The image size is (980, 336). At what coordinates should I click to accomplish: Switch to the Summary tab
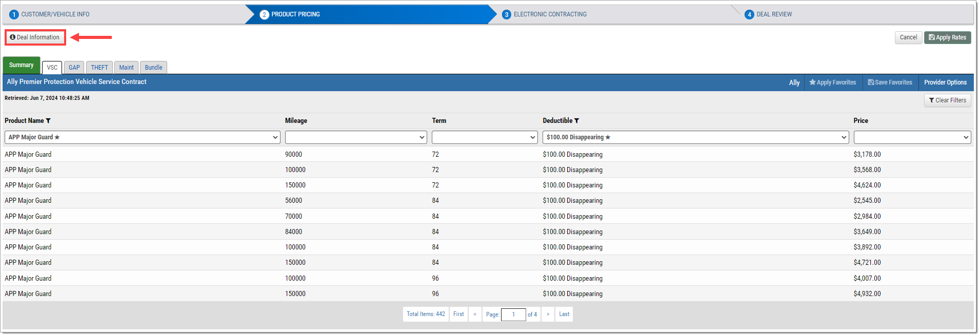point(21,65)
